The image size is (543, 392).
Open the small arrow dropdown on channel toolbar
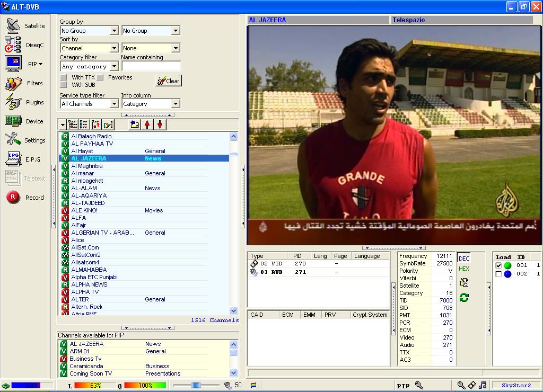pos(63,124)
